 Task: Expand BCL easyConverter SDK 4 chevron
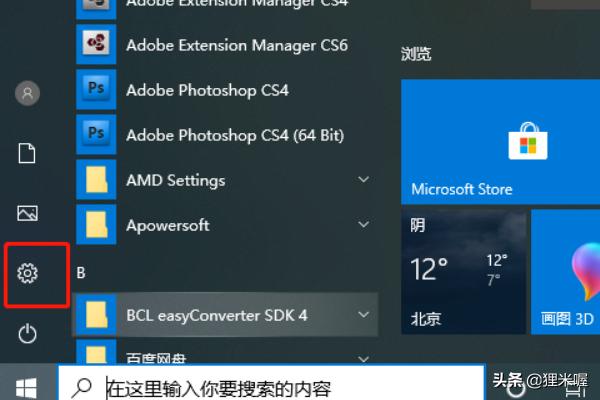[x=363, y=315]
